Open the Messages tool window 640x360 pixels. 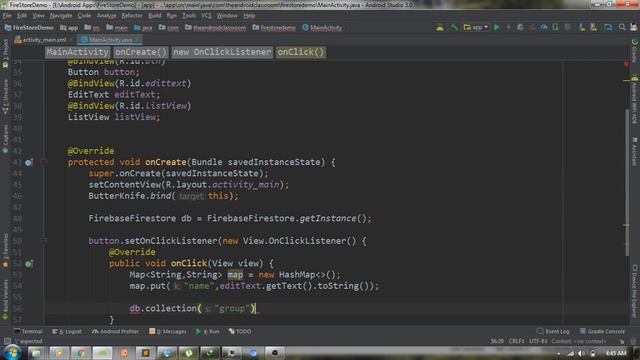(x=168, y=331)
